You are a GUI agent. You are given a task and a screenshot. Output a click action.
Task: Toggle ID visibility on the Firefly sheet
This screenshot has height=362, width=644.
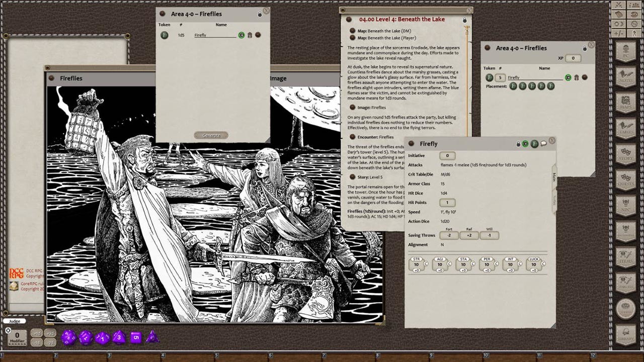[x=525, y=143]
